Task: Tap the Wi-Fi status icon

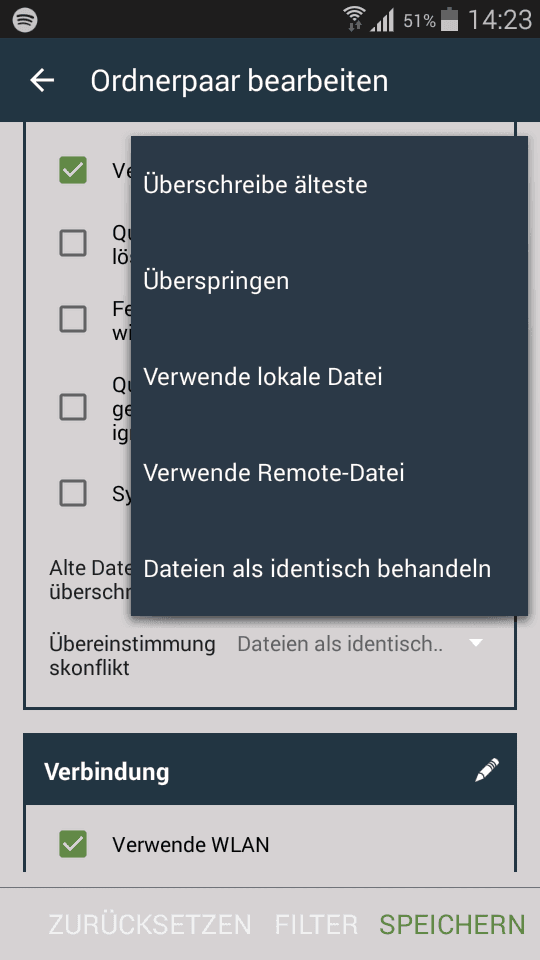Action: [353, 19]
